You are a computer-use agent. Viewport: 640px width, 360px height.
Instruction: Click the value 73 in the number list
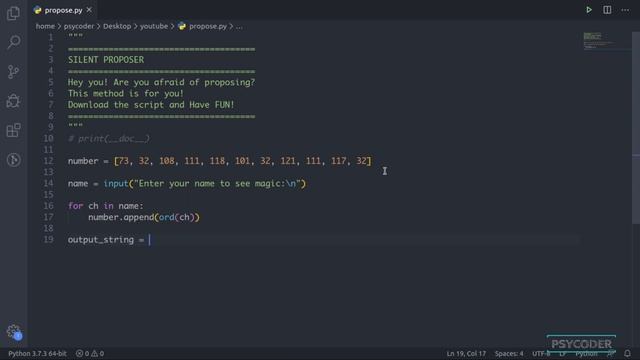[x=123, y=161]
